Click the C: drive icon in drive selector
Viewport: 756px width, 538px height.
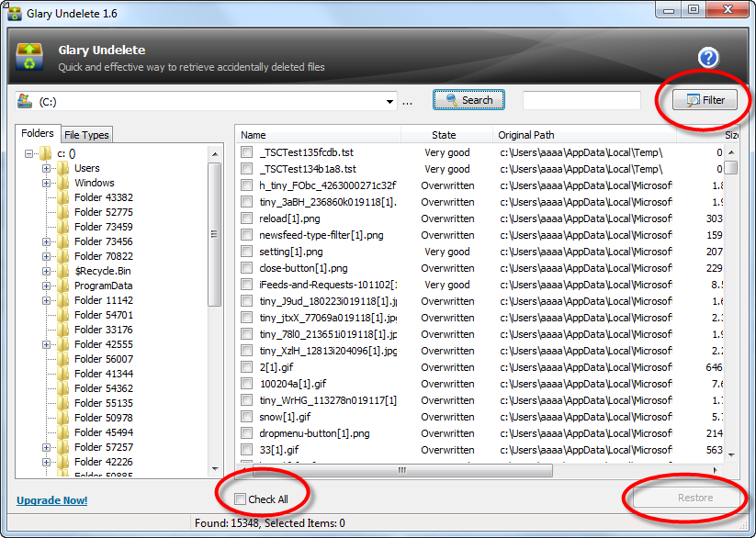(x=24, y=101)
